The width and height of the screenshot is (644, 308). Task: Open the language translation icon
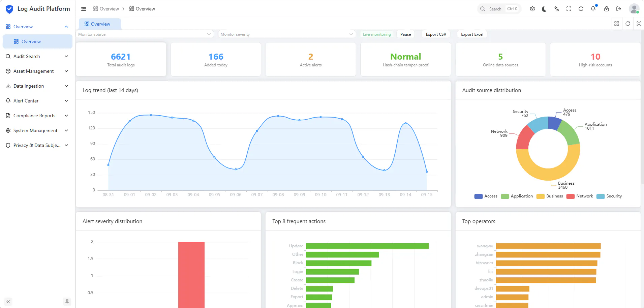(x=557, y=9)
